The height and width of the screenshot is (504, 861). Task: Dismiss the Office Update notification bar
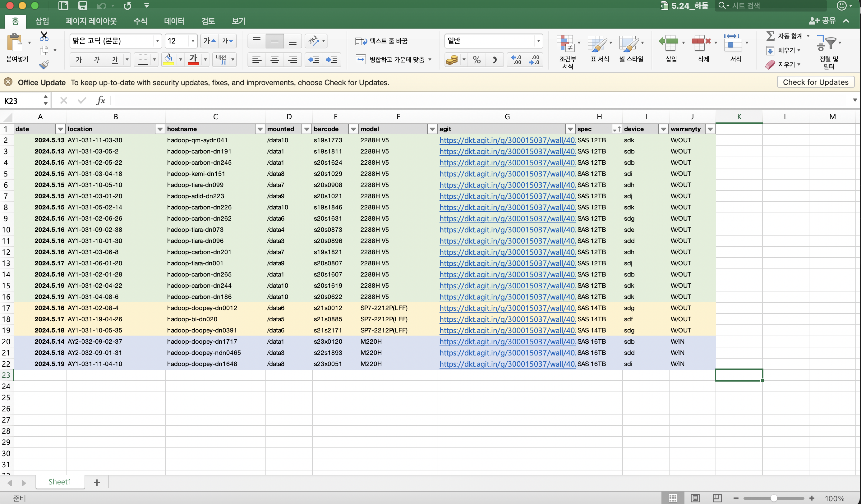8,82
